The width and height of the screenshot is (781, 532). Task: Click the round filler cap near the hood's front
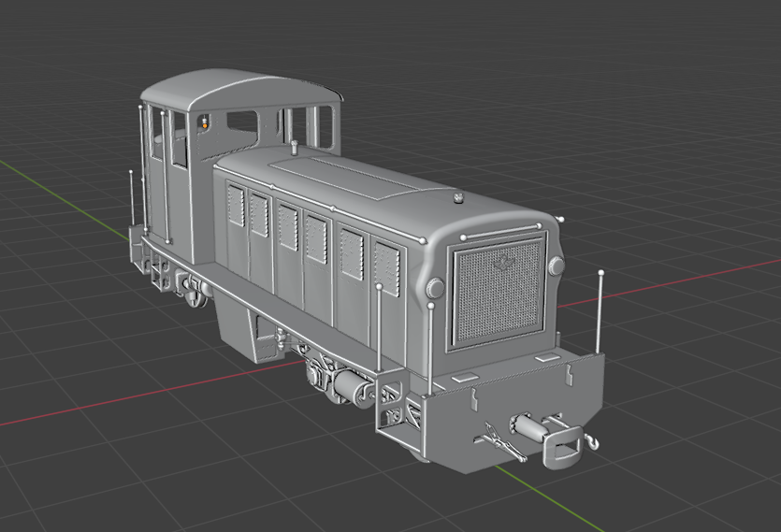point(458,198)
